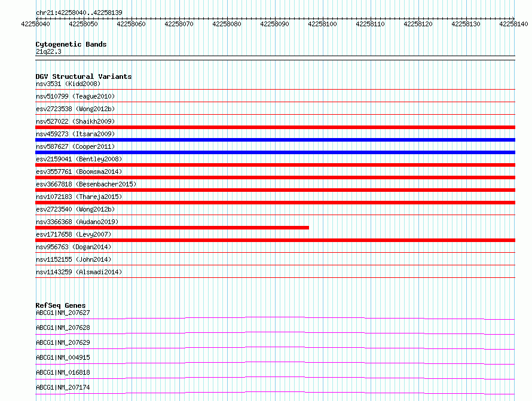The image size is (532, 401).
Task: Click ruler position 42258080
Action: (x=227, y=24)
